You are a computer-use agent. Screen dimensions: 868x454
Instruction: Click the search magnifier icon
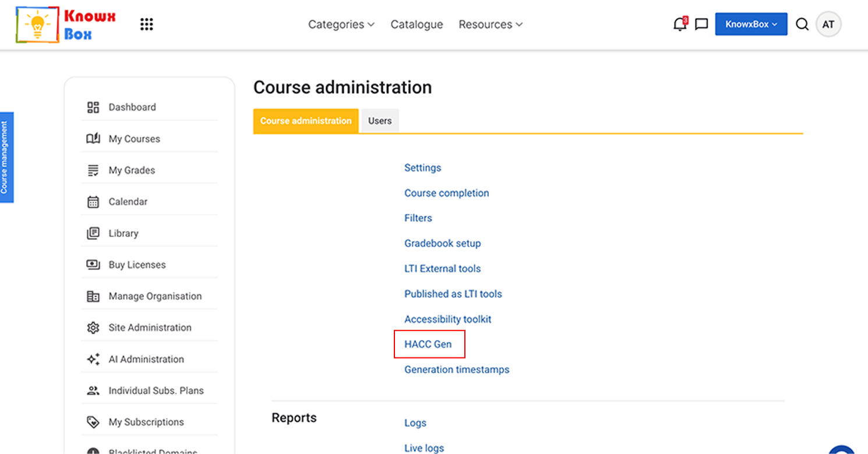point(802,24)
